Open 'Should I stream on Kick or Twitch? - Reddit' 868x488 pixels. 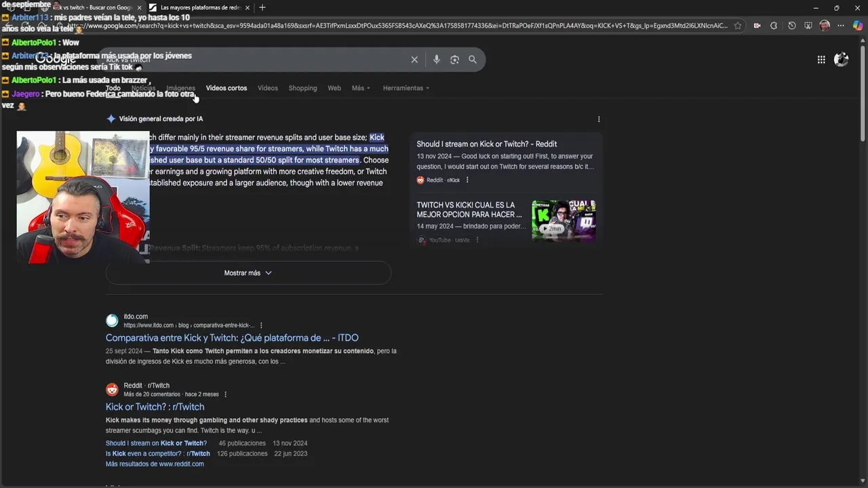[487, 144]
